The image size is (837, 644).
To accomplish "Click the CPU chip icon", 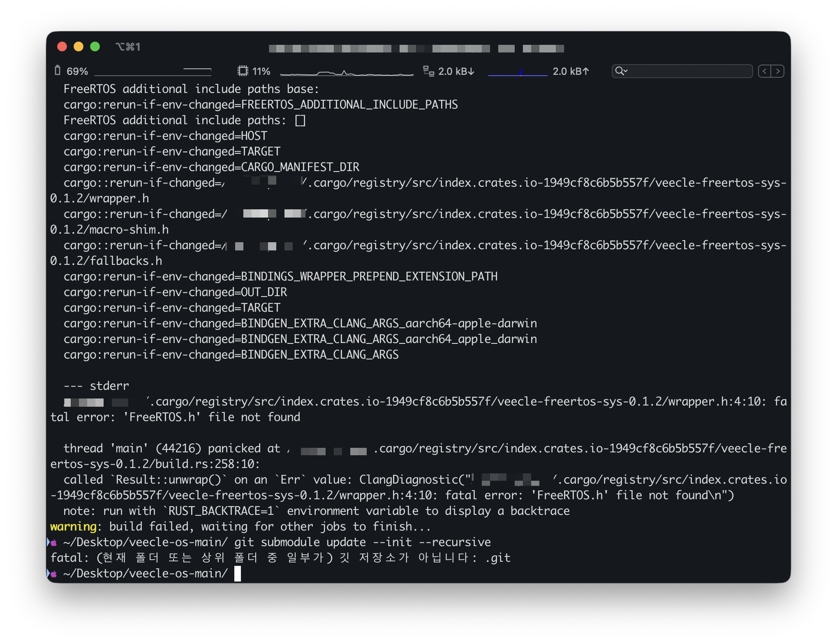I will tap(243, 71).
